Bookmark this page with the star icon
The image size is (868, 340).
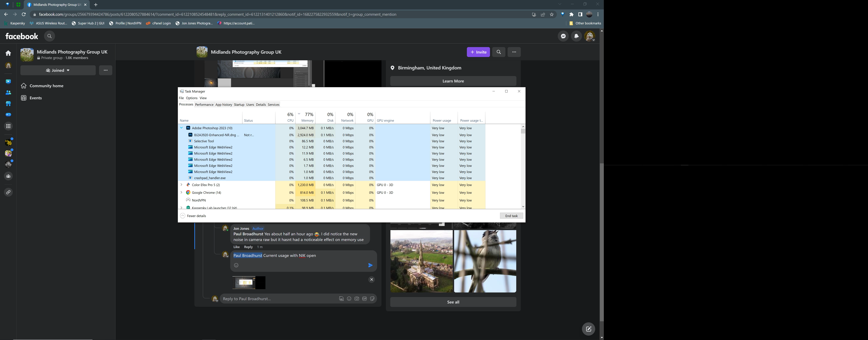point(552,14)
